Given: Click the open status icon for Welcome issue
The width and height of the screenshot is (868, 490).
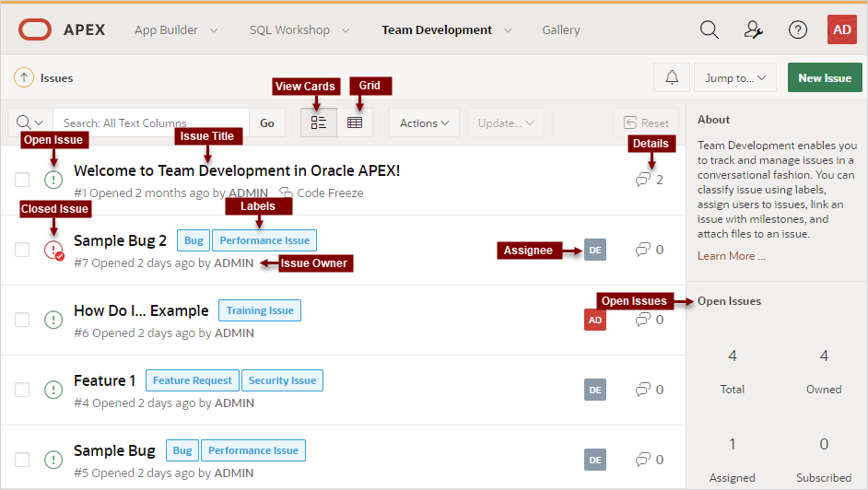Looking at the screenshot, I should [x=53, y=180].
